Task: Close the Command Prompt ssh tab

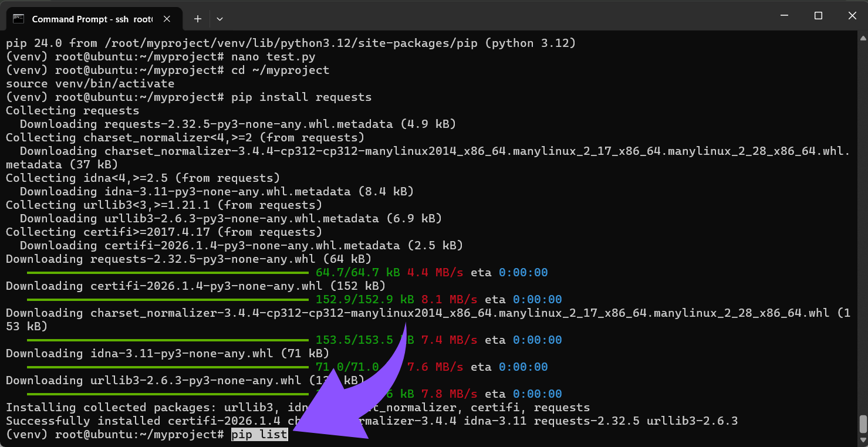Action: (x=167, y=19)
